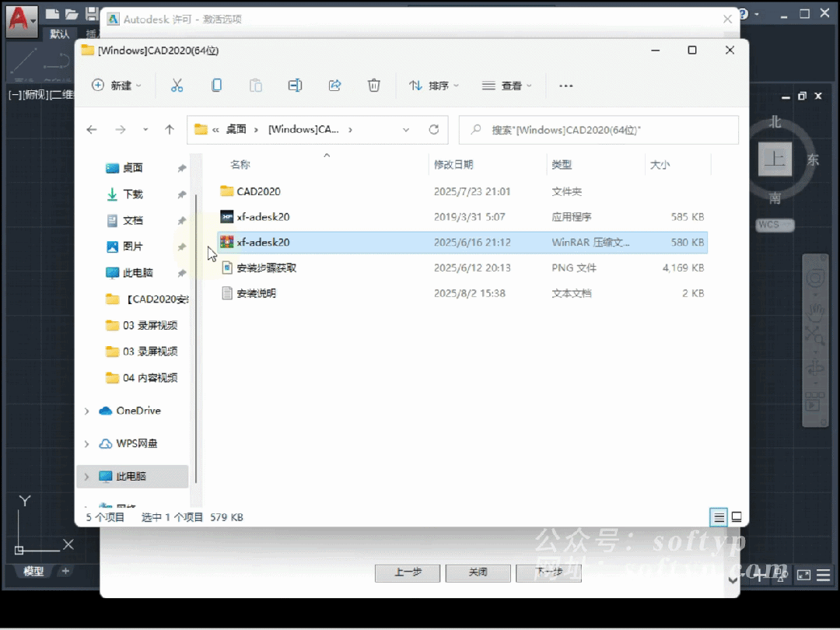Select OneDrive in navigation pane
Image resolution: width=840 pixels, height=630 pixels.
coord(138,411)
